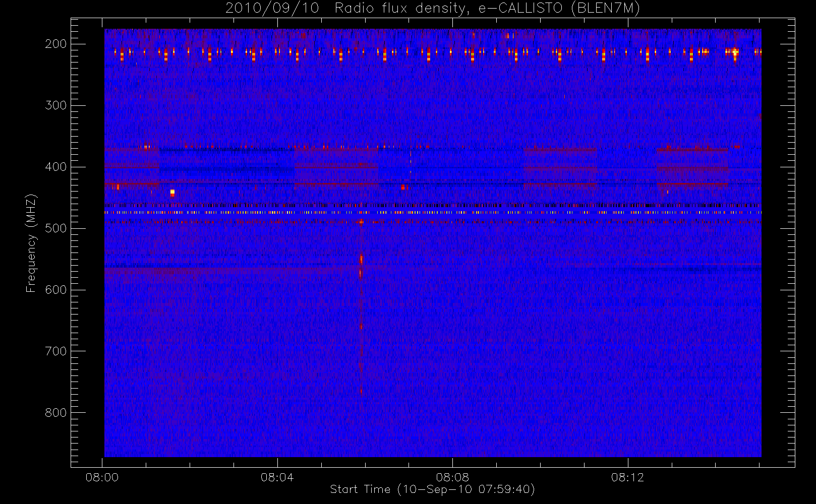Click the 800 frequency axis label
The image size is (816, 504).
pyautogui.click(x=56, y=413)
